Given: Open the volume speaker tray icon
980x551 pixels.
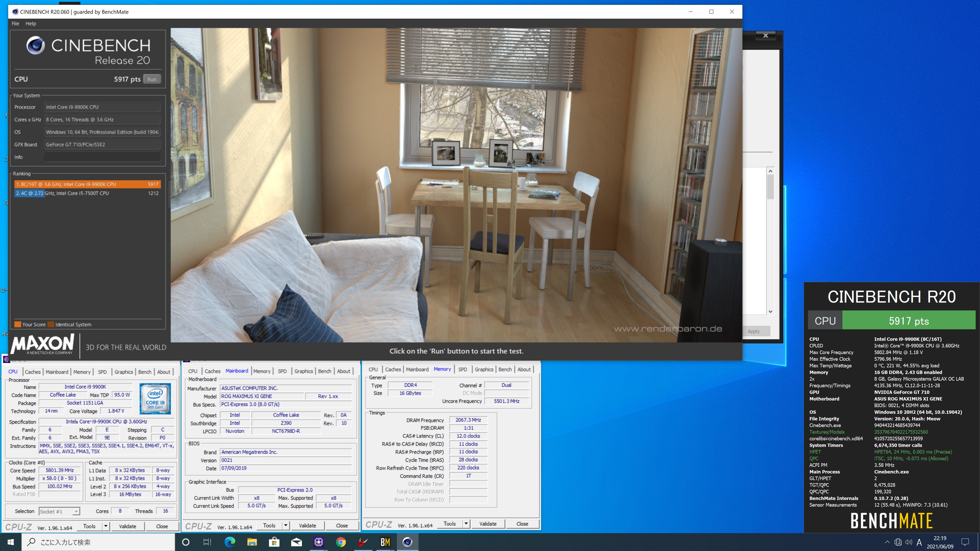Looking at the screenshot, I should click(909, 542).
